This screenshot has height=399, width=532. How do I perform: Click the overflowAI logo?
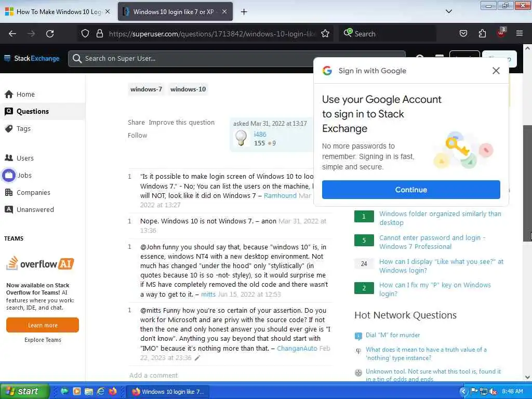click(x=40, y=263)
